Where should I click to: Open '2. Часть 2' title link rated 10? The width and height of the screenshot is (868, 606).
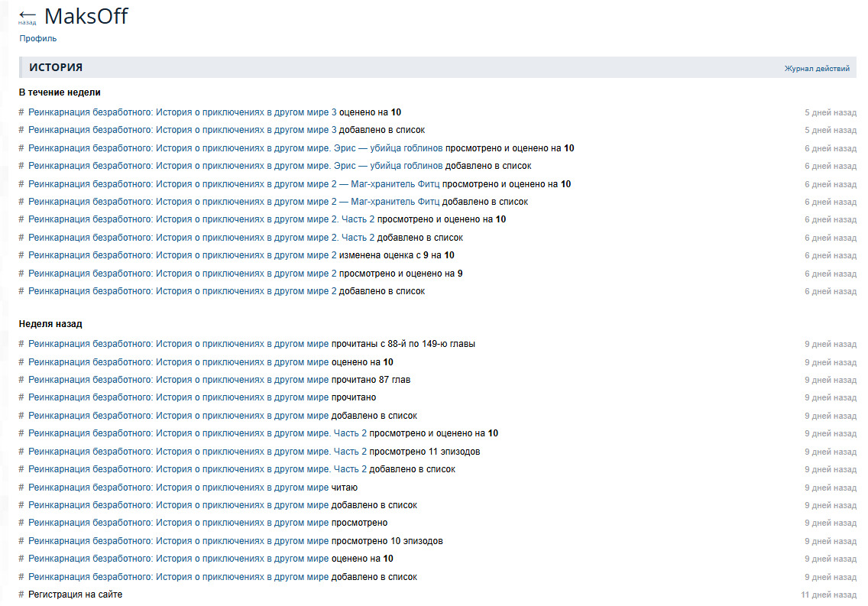click(201, 219)
